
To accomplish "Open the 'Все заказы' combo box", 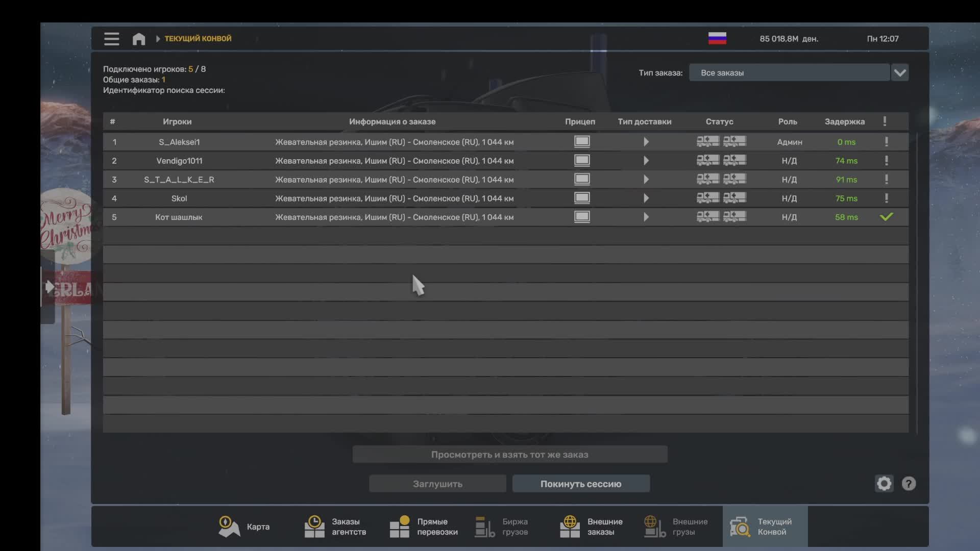I will (x=790, y=72).
